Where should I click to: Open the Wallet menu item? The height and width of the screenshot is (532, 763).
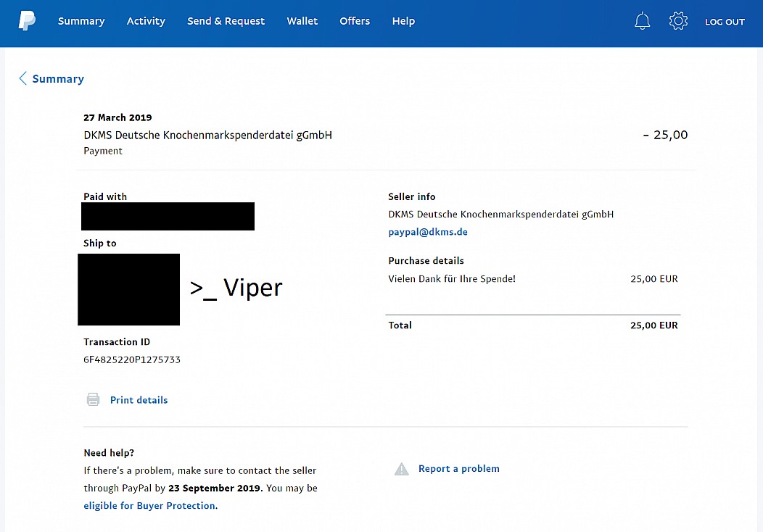pyautogui.click(x=302, y=21)
